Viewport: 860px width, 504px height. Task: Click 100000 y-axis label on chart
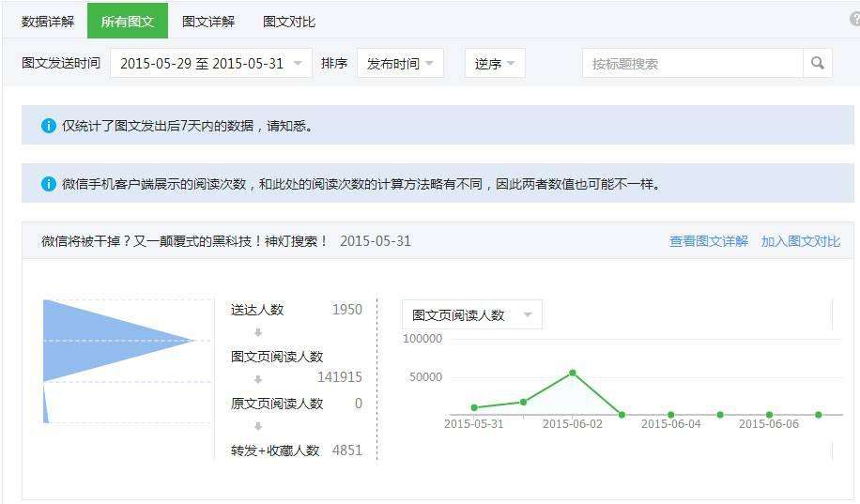coord(422,339)
